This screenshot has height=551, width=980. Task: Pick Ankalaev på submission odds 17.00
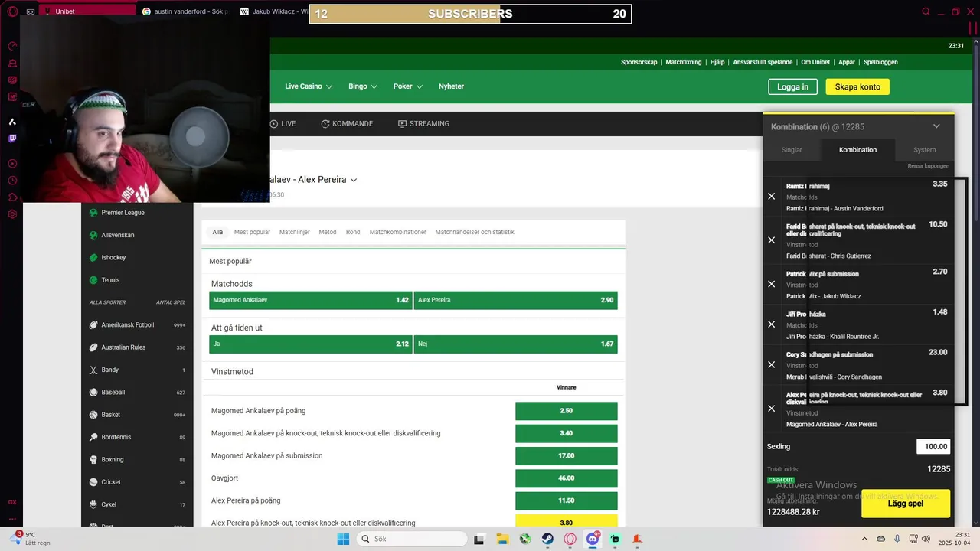coord(567,455)
